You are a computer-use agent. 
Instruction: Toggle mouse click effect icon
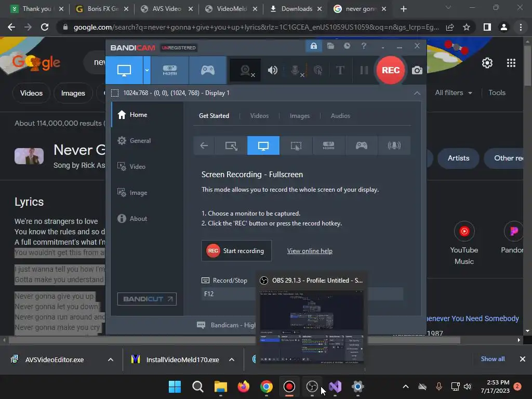click(x=318, y=70)
